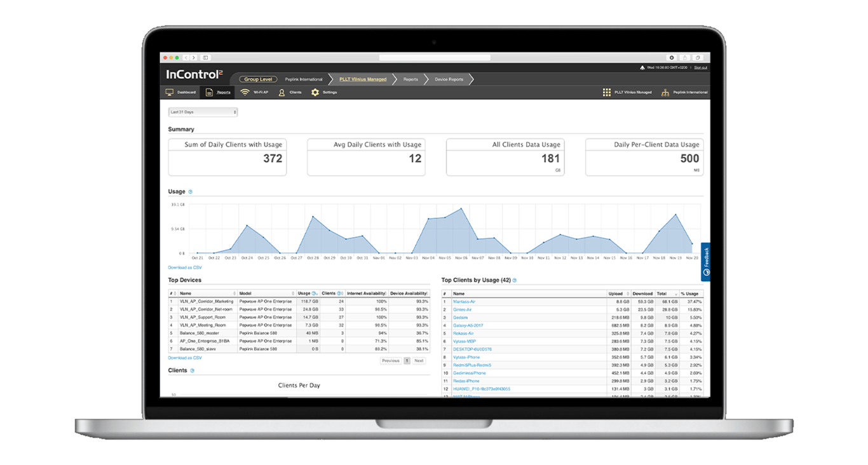Open the Gintes-Air client link
The width and height of the screenshot is (868, 465).
[463, 309]
